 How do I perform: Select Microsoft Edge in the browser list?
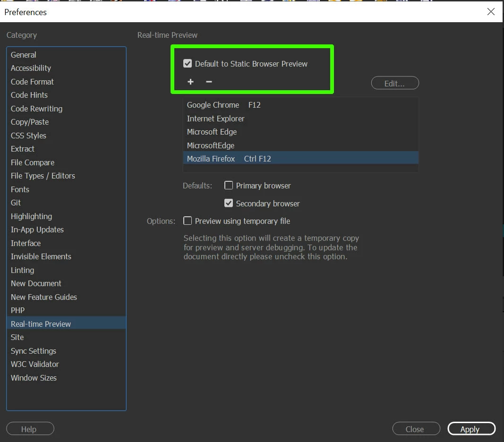click(300, 132)
